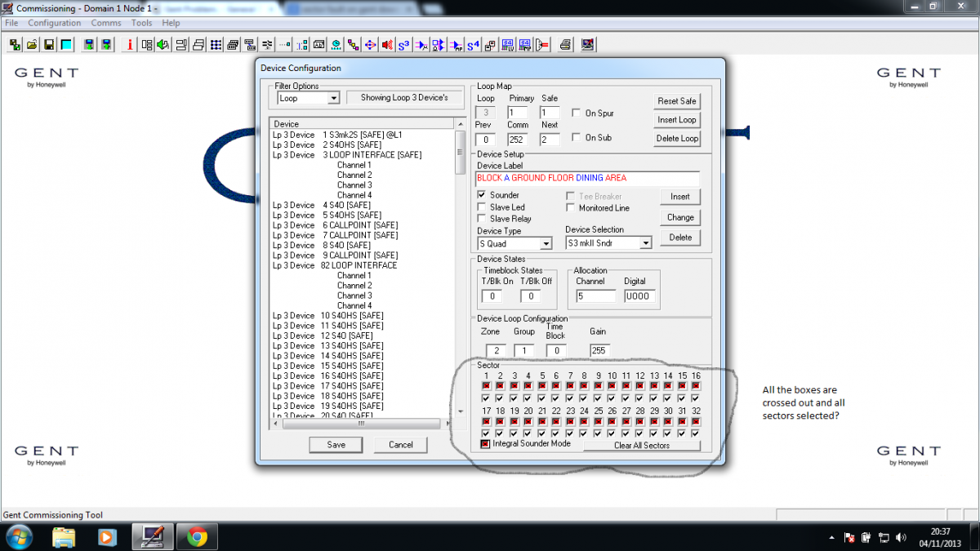Viewport: 980px width, 551px height.
Task: Click the Delete Loop button
Action: [x=677, y=139]
